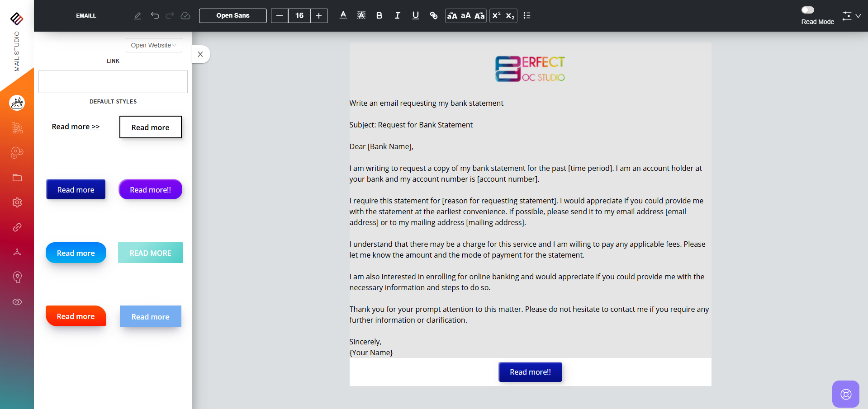
Task: Underline the selected text
Action: pos(415,15)
